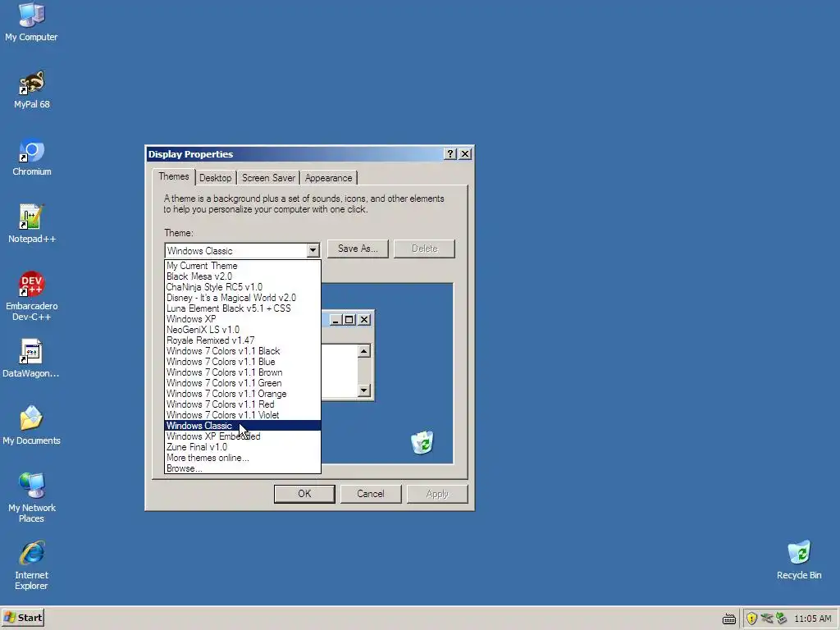Image resolution: width=840 pixels, height=630 pixels.
Task: Select the MyPal 68 desktop shortcut
Action: (x=31, y=89)
